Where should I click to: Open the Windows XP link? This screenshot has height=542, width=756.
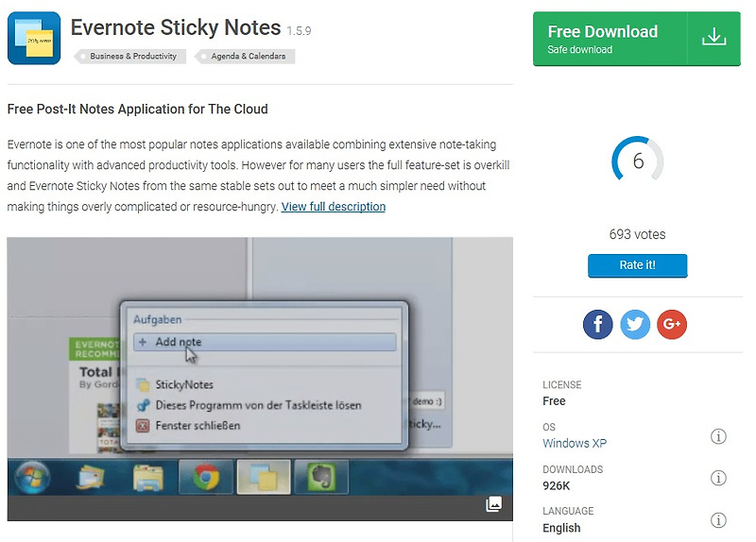pos(575,443)
